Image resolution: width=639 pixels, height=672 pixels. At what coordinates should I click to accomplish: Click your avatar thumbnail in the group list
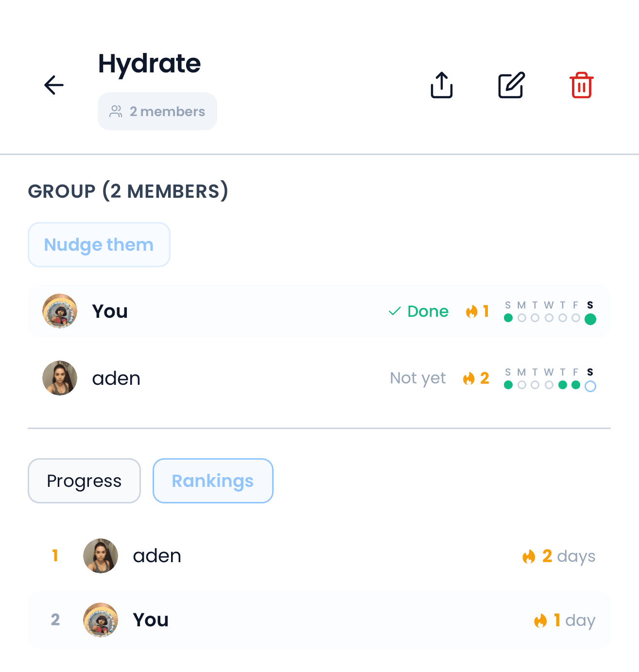coord(59,311)
